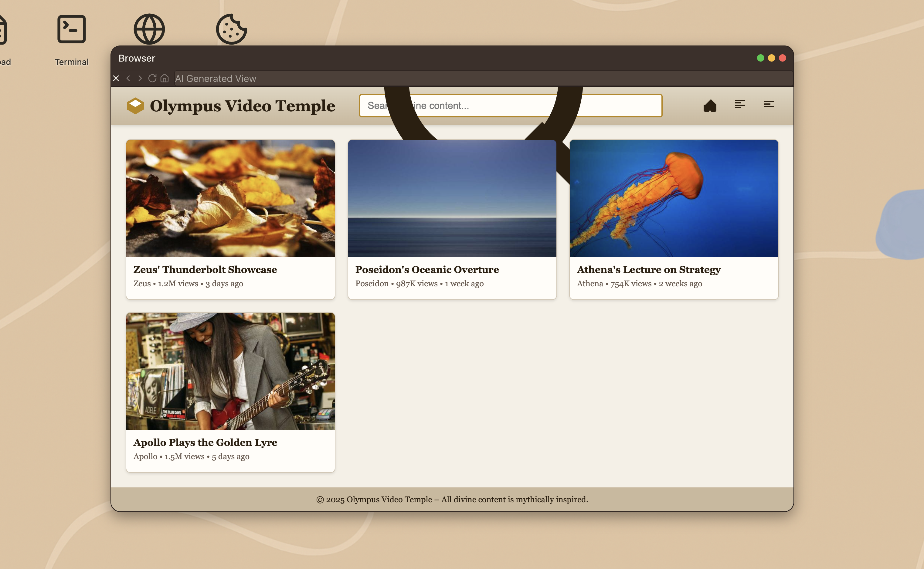The width and height of the screenshot is (924, 569).
Task: Open the cookie desktop icon
Action: pos(231,29)
